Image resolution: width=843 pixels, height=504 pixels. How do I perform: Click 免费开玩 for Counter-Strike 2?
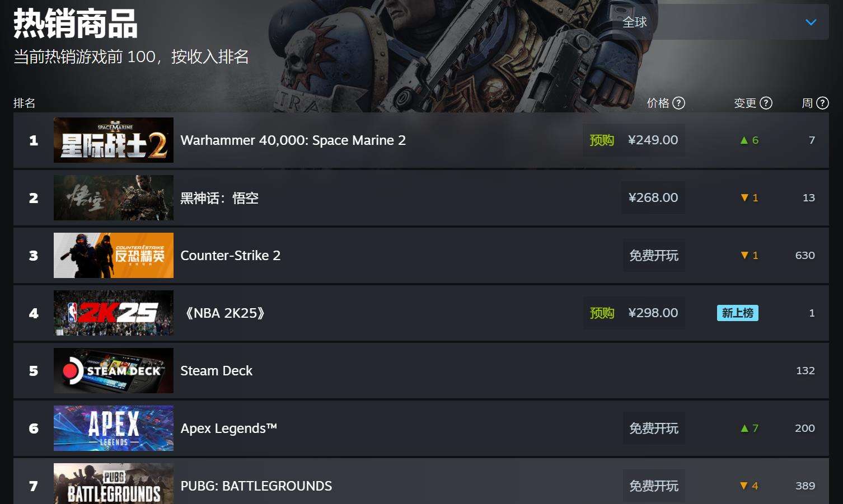click(x=654, y=256)
